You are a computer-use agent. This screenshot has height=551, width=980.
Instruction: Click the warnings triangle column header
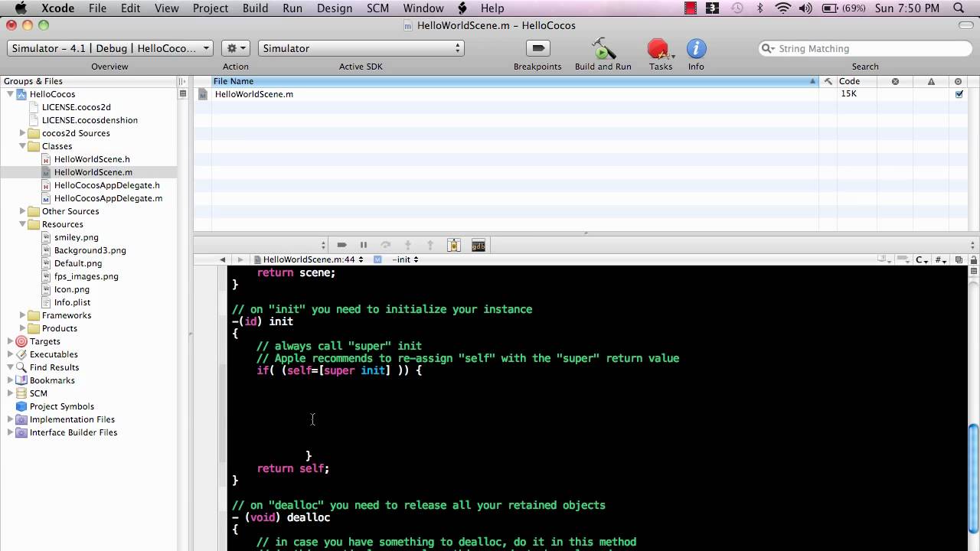click(931, 81)
